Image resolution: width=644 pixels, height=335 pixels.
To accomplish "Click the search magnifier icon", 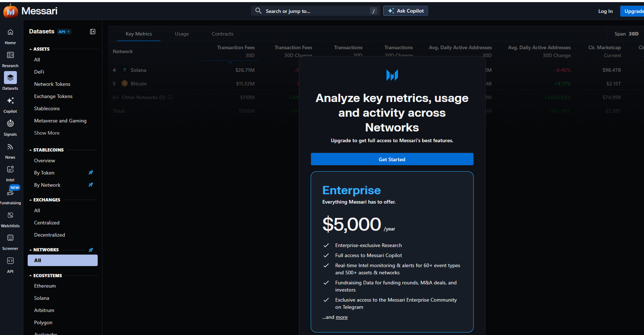I will coord(258,11).
